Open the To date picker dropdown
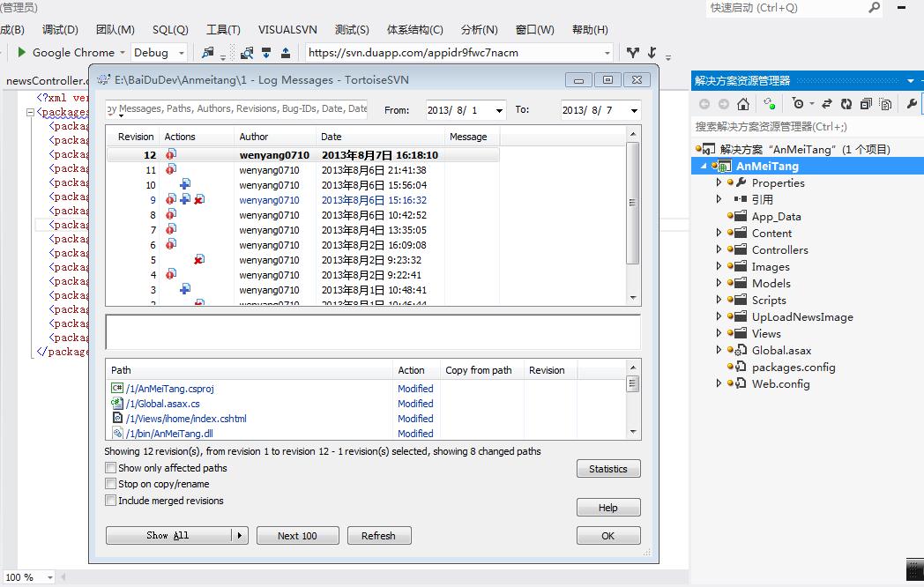 (x=634, y=110)
